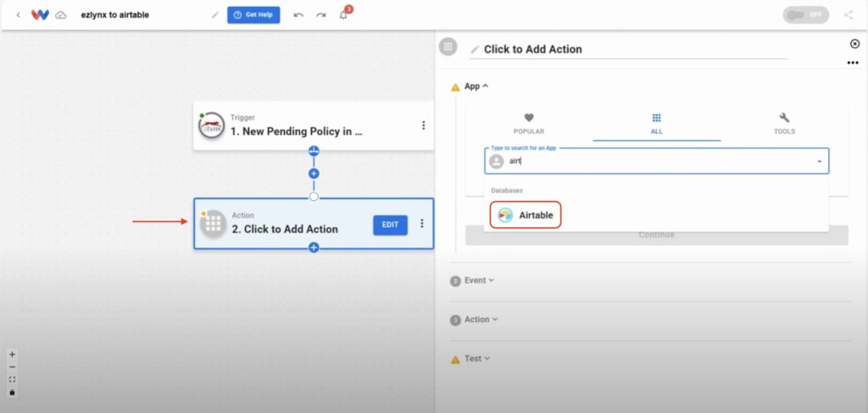
Task: Zoom out on the canvas
Action: point(12,367)
